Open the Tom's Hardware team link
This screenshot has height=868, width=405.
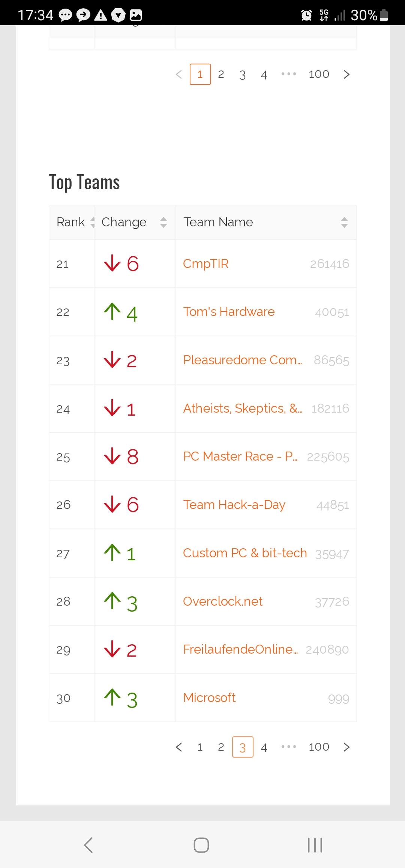coord(229,311)
